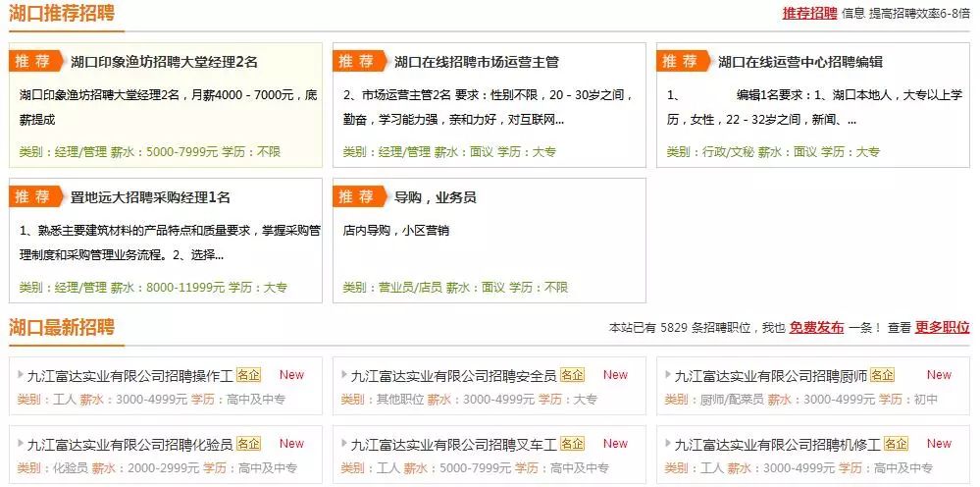The width and height of the screenshot is (980, 487).
Task: Open 湖口印象渔坊招聘大堂经理2名 job title
Action: coord(165,62)
